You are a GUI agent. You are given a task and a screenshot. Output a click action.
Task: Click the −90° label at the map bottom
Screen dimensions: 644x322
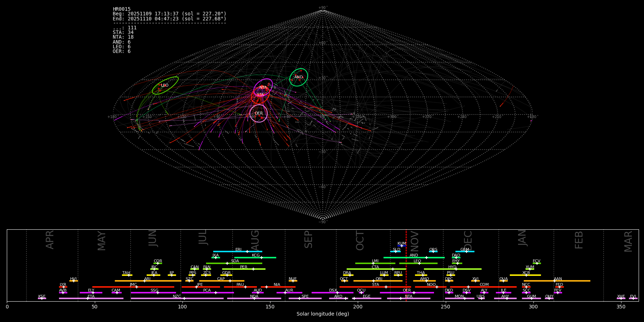(323, 222)
